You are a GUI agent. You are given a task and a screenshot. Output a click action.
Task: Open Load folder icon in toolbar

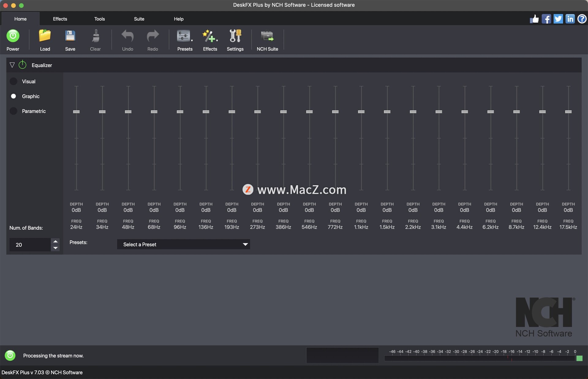click(45, 36)
